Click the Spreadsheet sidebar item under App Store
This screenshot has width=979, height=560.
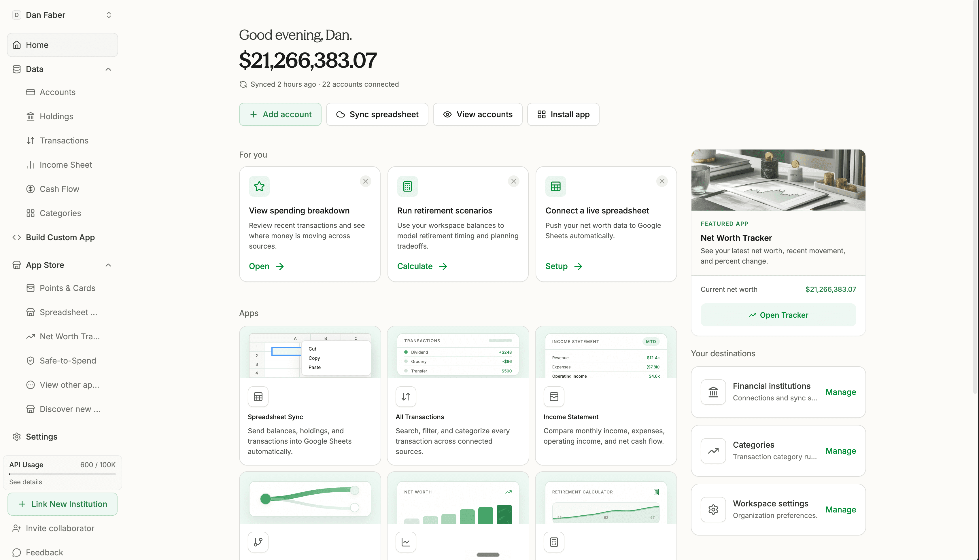pyautogui.click(x=62, y=313)
